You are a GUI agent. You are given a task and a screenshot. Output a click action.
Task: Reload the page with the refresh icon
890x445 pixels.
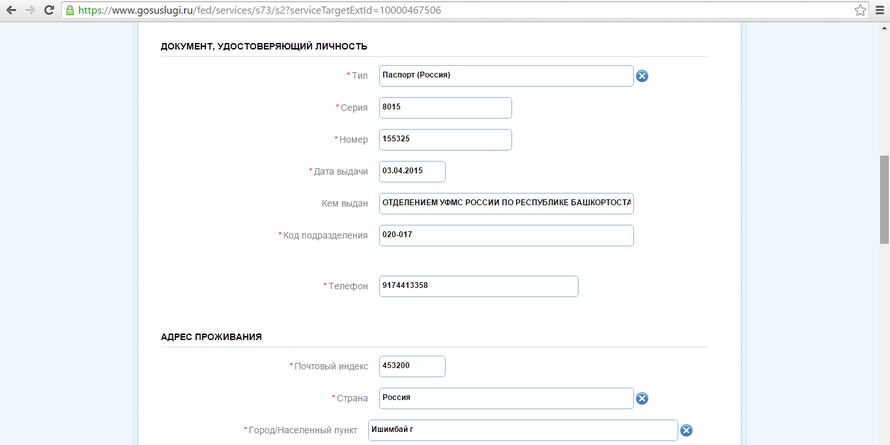51,10
